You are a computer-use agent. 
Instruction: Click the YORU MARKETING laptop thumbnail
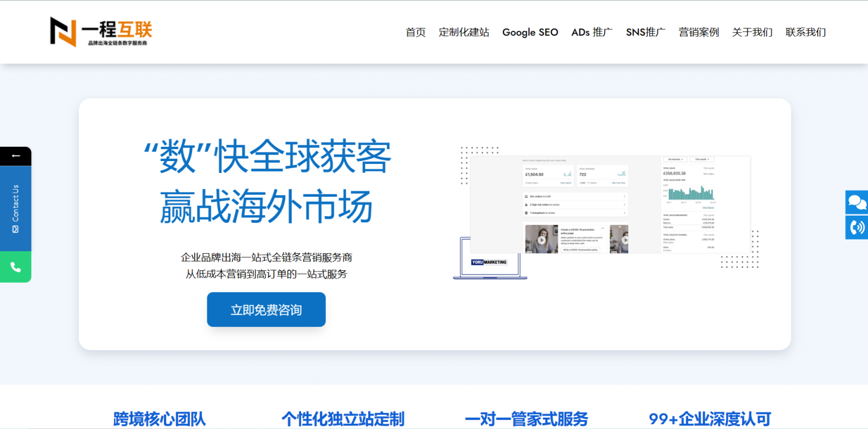point(489,262)
